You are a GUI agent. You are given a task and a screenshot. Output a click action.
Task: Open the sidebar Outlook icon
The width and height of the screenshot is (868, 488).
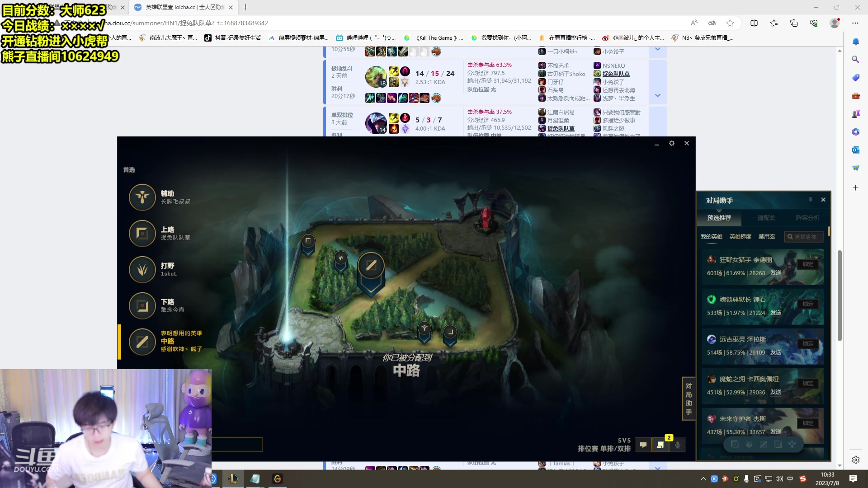click(855, 150)
